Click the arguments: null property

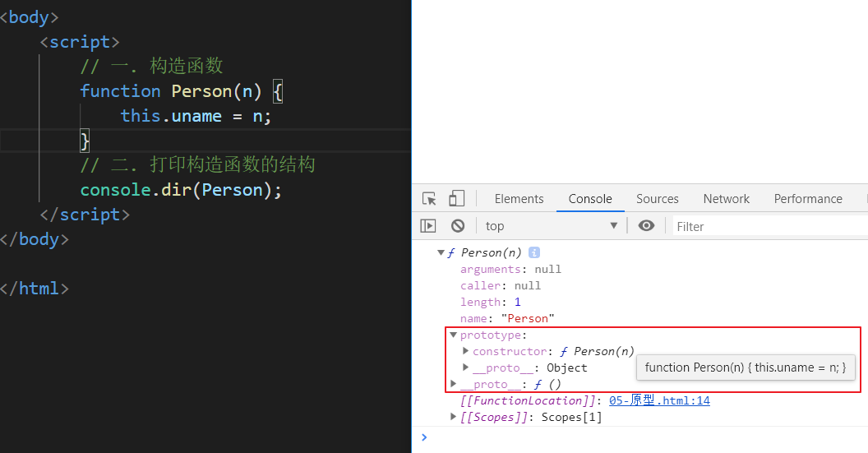(510, 269)
